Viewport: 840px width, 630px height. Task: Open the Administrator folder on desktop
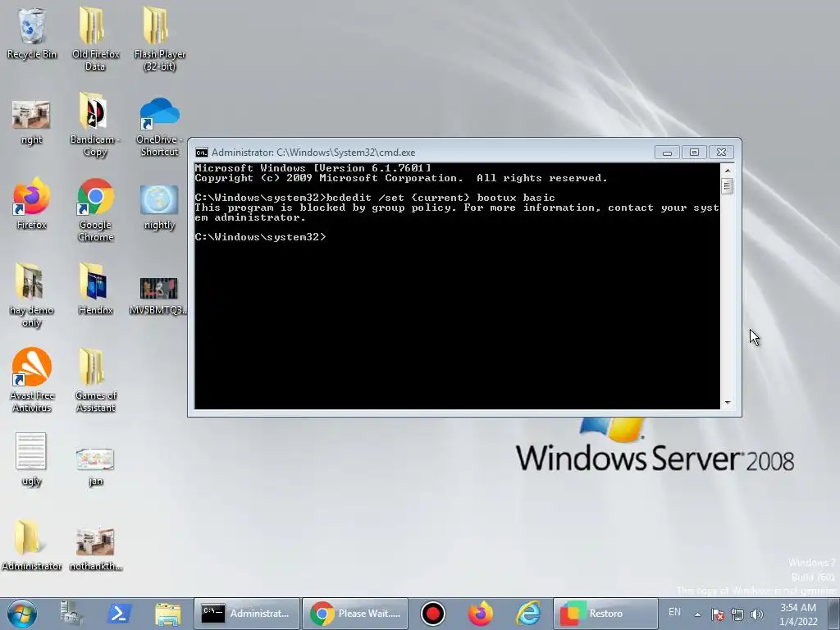(x=31, y=545)
